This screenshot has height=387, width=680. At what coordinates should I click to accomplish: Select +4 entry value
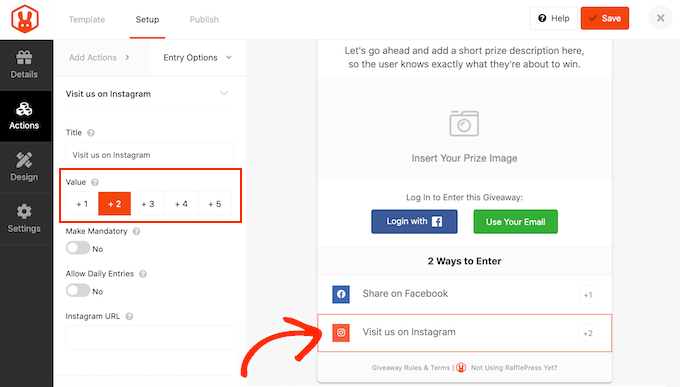pos(181,204)
